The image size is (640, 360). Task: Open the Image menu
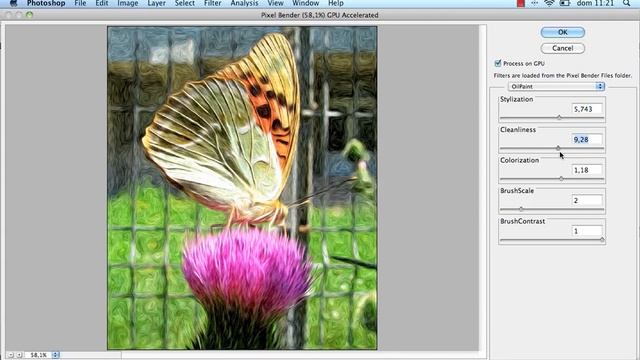[128, 3]
